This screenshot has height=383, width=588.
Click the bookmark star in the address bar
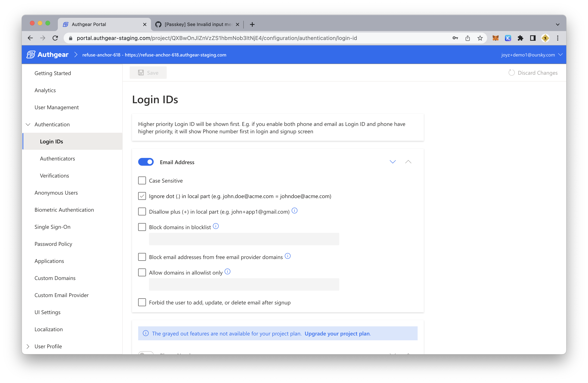click(480, 38)
